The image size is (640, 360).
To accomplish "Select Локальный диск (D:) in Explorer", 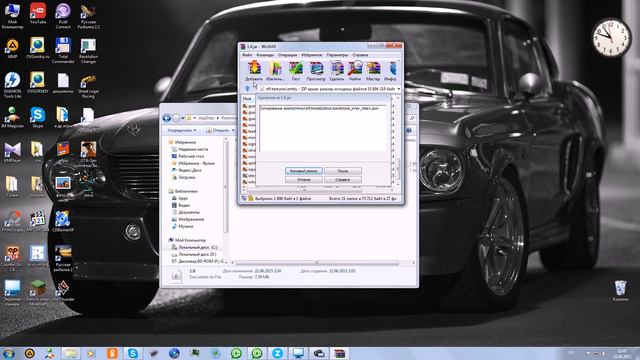I will 194,254.
